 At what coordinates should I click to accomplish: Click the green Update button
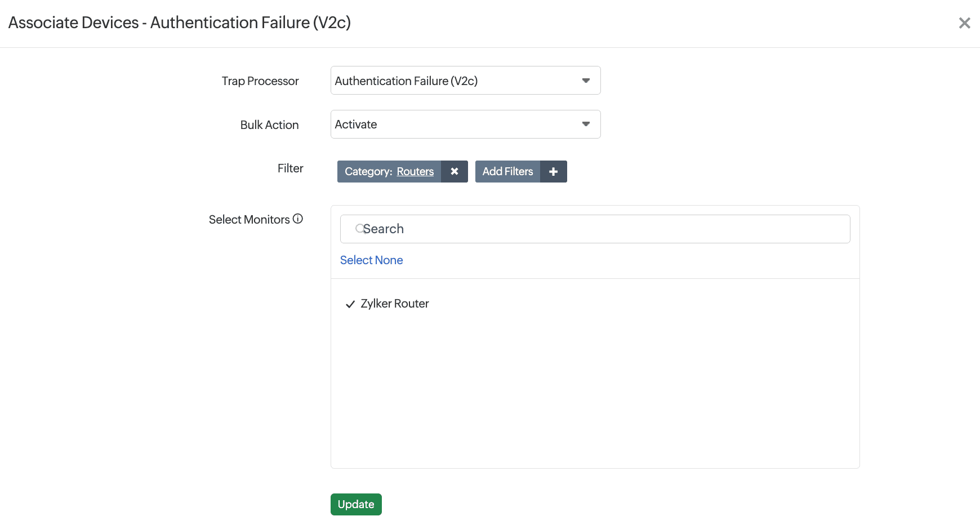(x=356, y=504)
